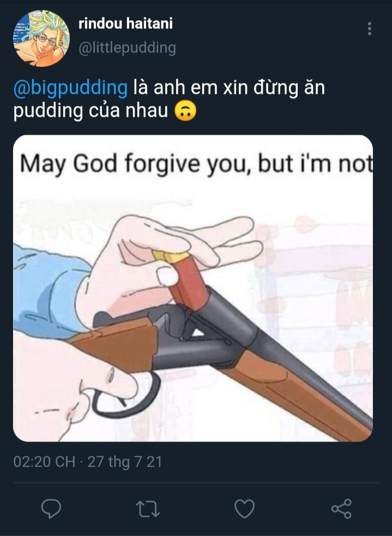Click the 02:20 CH timestamp
Image resolution: width=392 pixels, height=536 pixels.
[x=44, y=462]
